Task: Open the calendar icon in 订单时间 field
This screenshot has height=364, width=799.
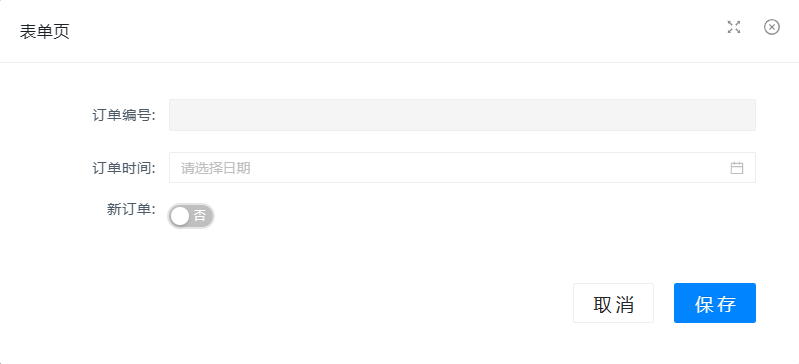Action: pyautogui.click(x=736, y=168)
